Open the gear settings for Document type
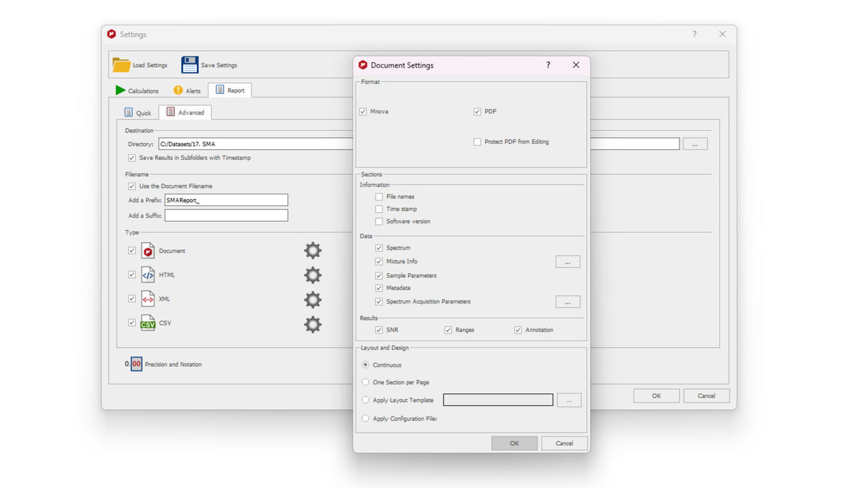 (x=313, y=251)
